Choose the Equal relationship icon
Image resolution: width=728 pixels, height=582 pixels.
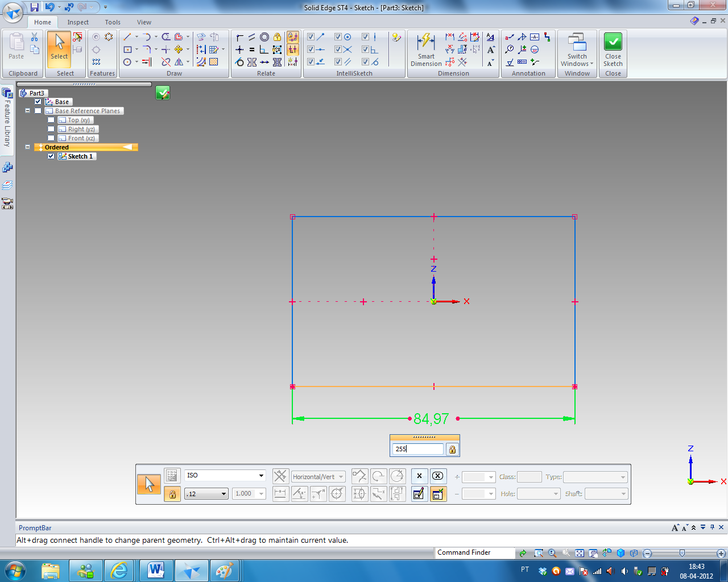point(252,49)
